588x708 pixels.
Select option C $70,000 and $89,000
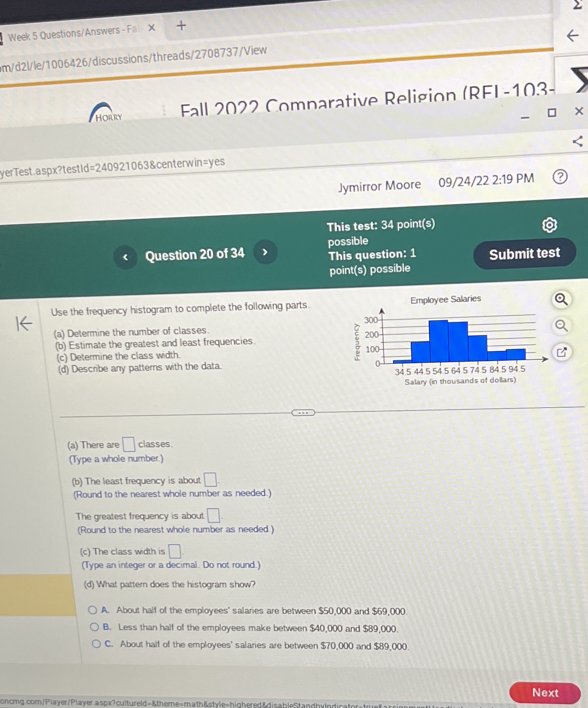click(x=96, y=644)
